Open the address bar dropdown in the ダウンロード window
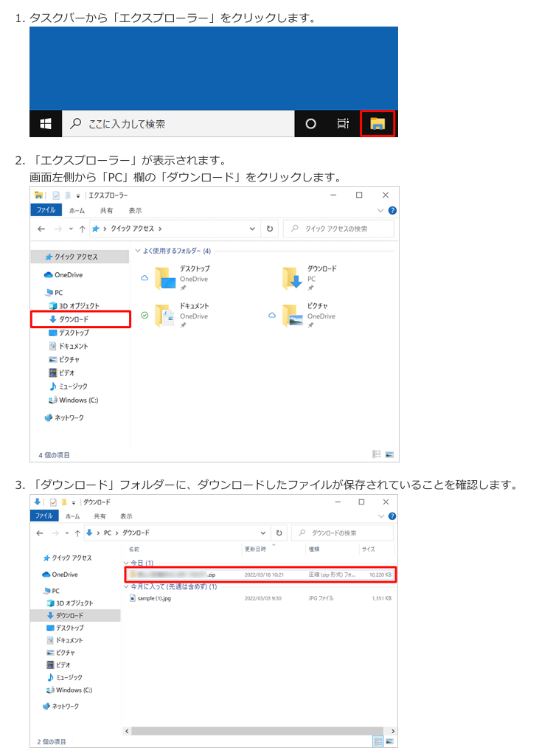 tap(263, 533)
